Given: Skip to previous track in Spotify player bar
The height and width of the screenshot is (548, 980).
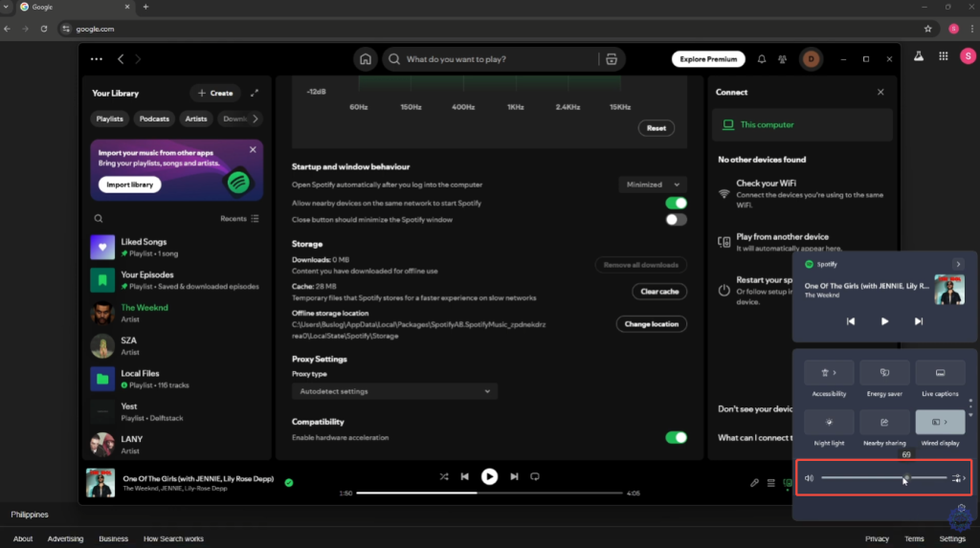Looking at the screenshot, I should 464,477.
